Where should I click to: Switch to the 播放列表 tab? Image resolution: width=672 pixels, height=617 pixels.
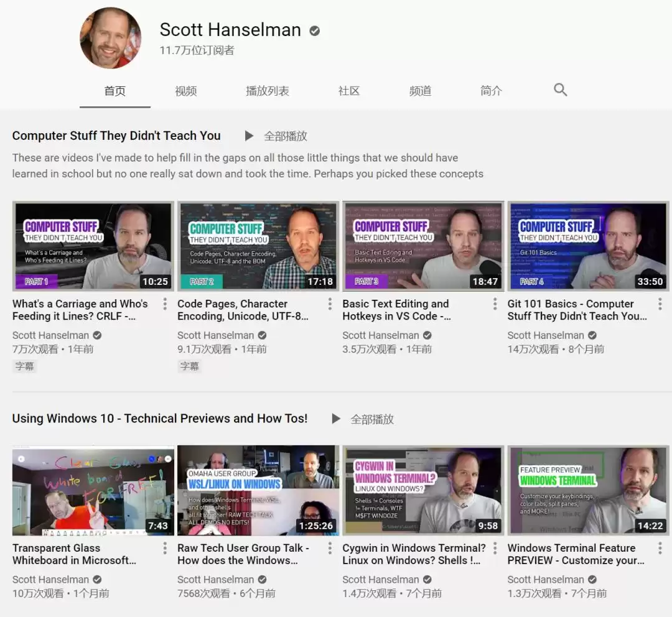click(267, 91)
